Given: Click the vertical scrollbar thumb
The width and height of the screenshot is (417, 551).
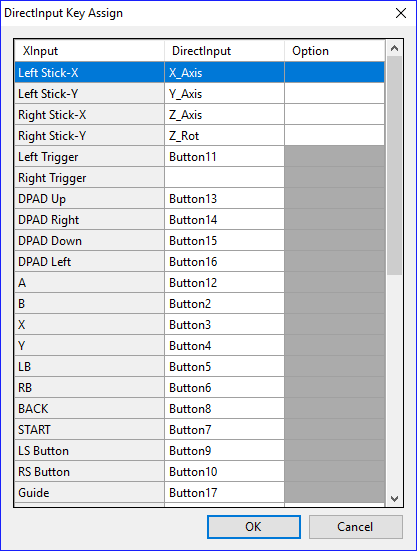Looking at the screenshot, I should [x=395, y=165].
